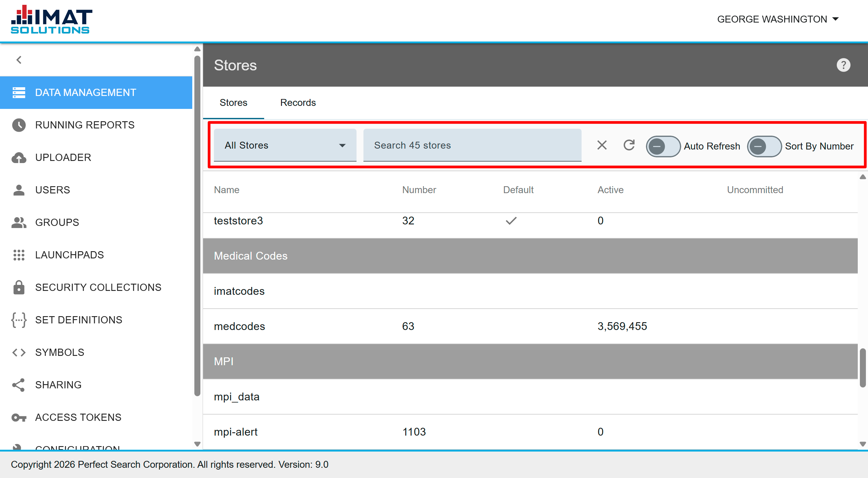The image size is (868, 478).
Task: Collapse the sidebar with the back chevron
Action: pos(19,60)
